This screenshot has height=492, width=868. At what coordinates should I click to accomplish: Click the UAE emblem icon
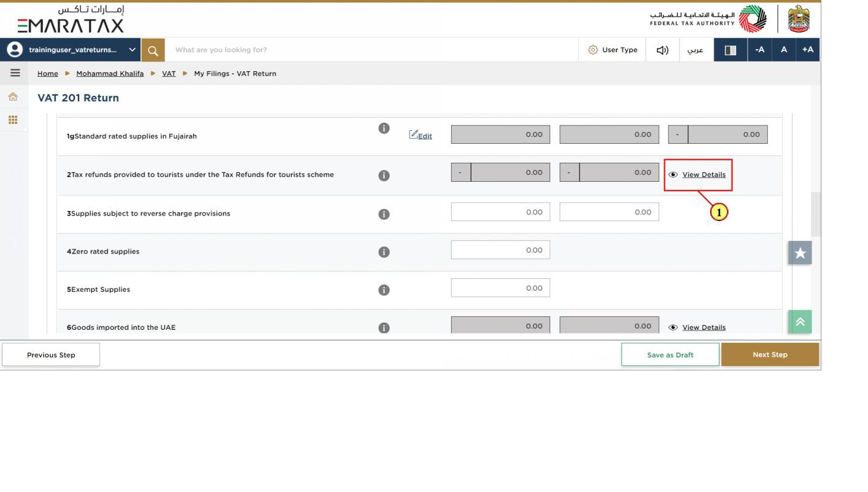(x=798, y=18)
